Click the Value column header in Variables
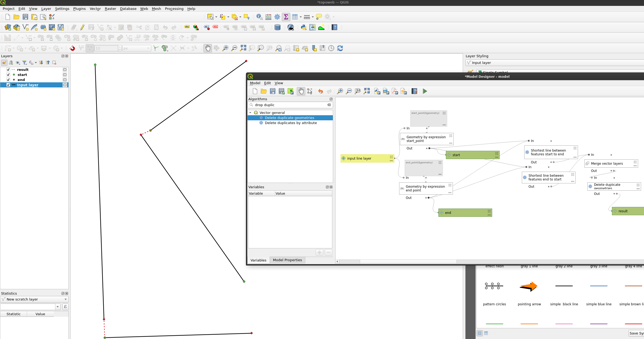 (x=303, y=193)
